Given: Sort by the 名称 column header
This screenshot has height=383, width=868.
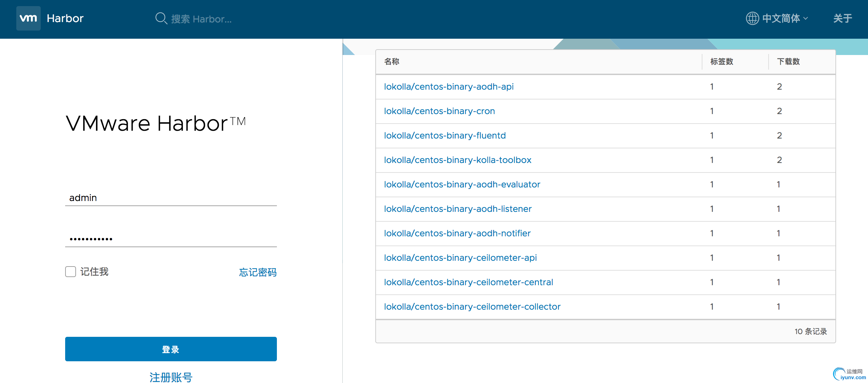Looking at the screenshot, I should (392, 61).
